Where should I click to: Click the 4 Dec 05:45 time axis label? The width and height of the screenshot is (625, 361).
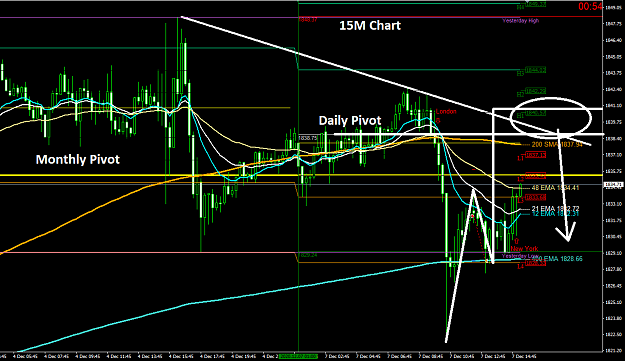(x=26, y=356)
